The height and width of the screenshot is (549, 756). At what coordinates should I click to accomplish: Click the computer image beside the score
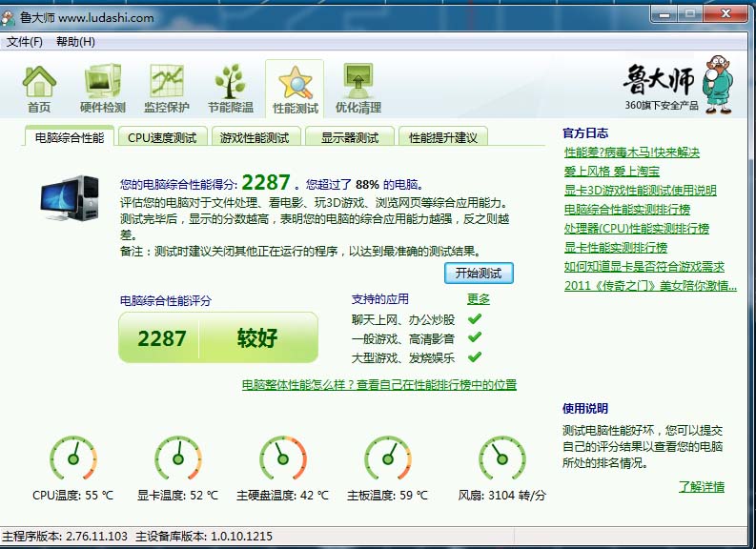(x=71, y=198)
